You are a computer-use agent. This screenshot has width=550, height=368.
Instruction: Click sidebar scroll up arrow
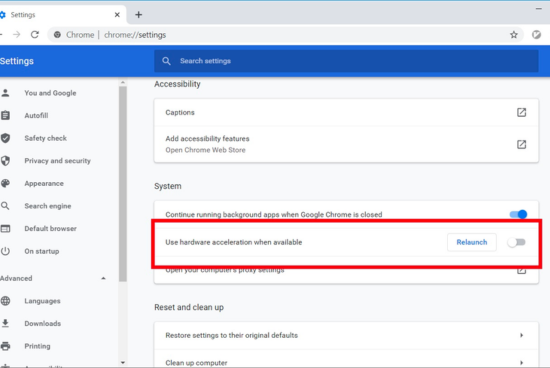pyautogui.click(x=122, y=82)
